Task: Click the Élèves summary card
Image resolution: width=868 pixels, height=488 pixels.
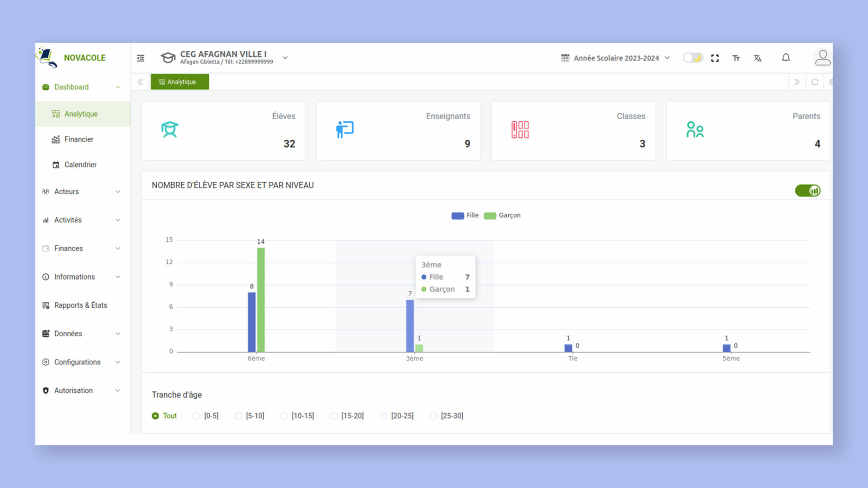Action: 223,130
